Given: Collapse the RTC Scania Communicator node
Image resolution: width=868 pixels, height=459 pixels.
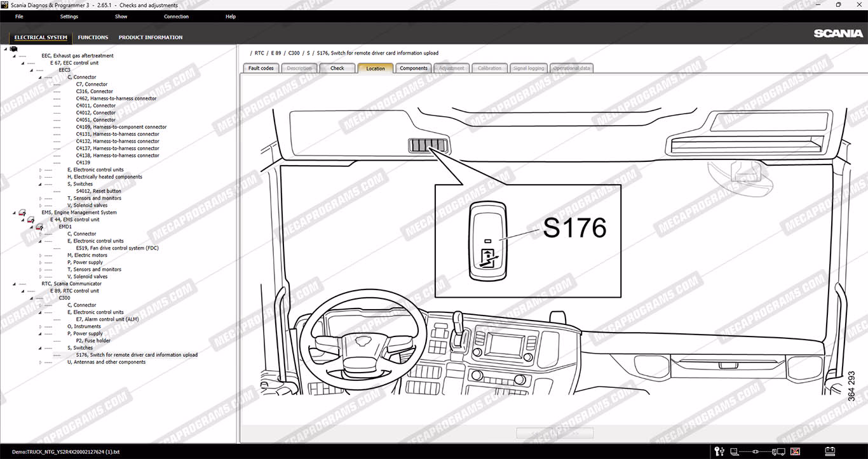Looking at the screenshot, I should (14, 284).
